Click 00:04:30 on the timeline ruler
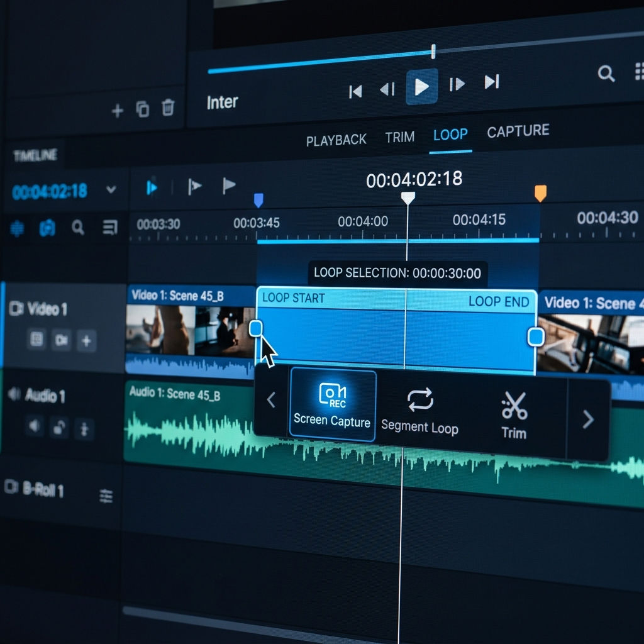The width and height of the screenshot is (644, 644). pyautogui.click(x=608, y=217)
